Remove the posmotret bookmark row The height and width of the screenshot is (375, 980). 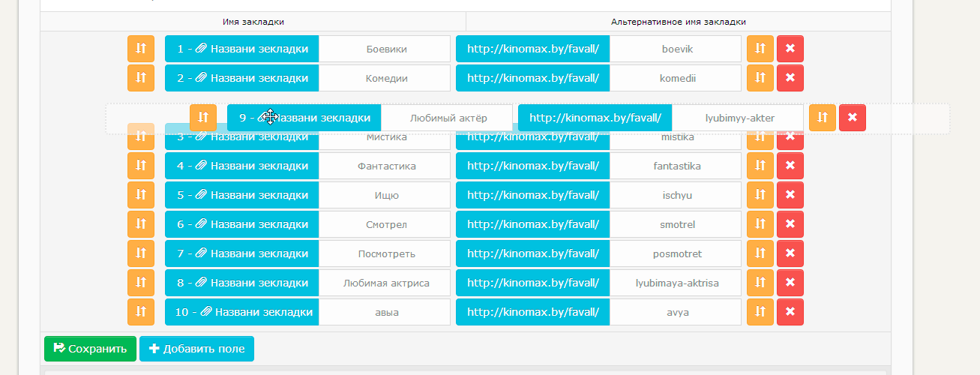point(790,253)
